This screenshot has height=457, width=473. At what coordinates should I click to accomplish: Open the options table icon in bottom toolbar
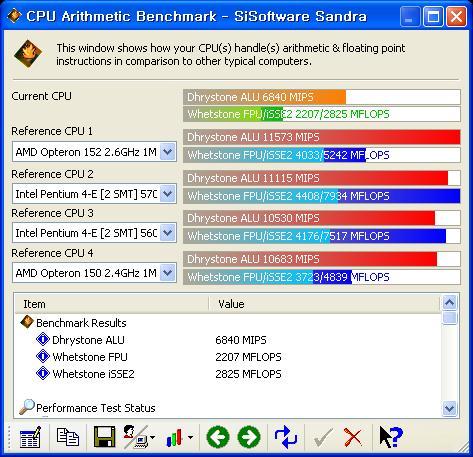(x=31, y=437)
